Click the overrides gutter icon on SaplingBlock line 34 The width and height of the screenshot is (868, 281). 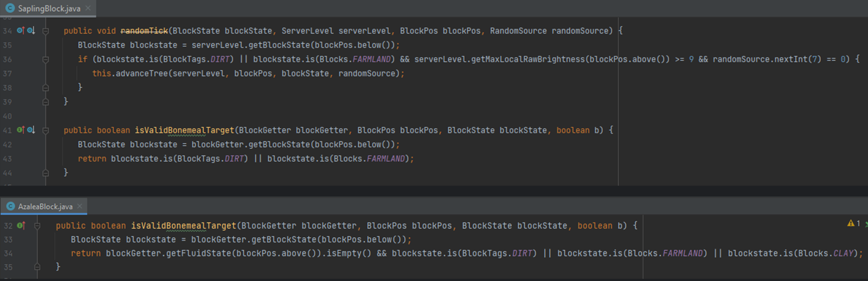(x=21, y=31)
